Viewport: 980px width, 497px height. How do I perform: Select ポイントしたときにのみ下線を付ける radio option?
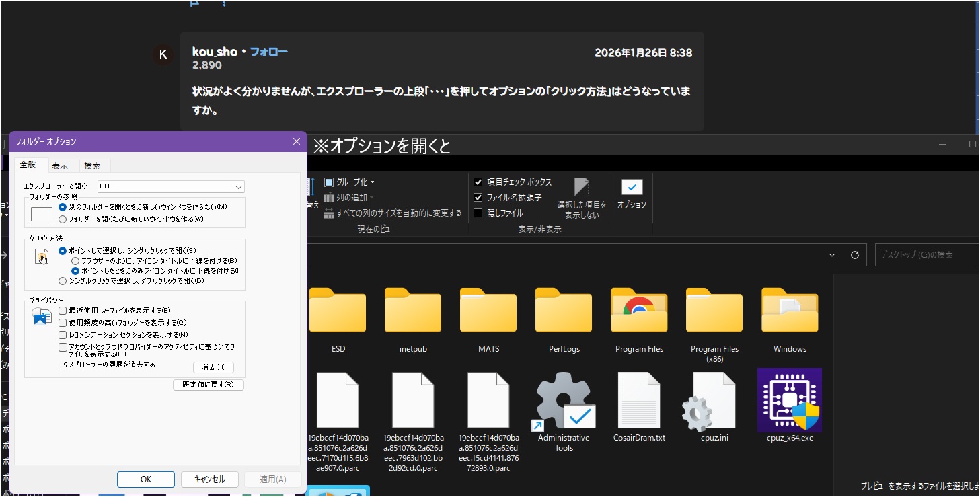pos(75,270)
